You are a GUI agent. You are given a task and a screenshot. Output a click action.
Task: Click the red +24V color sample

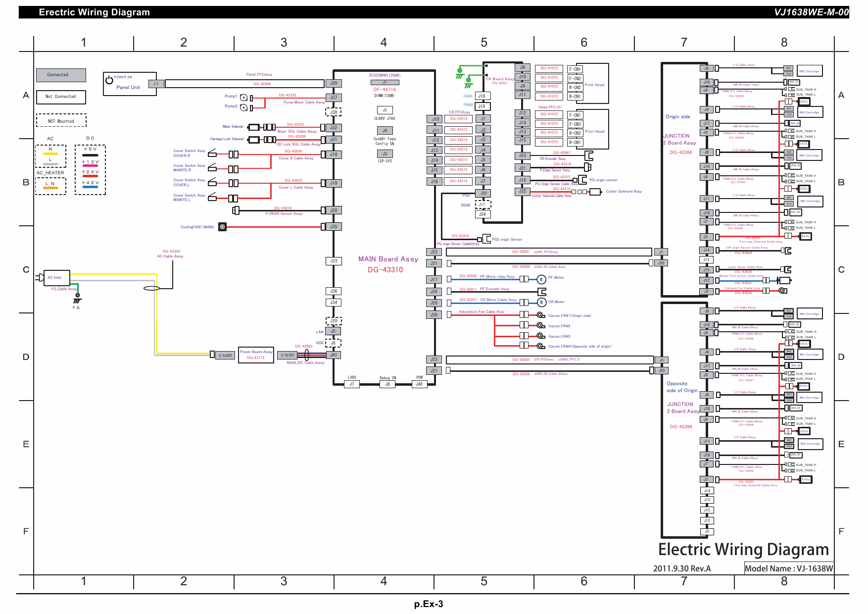click(90, 176)
